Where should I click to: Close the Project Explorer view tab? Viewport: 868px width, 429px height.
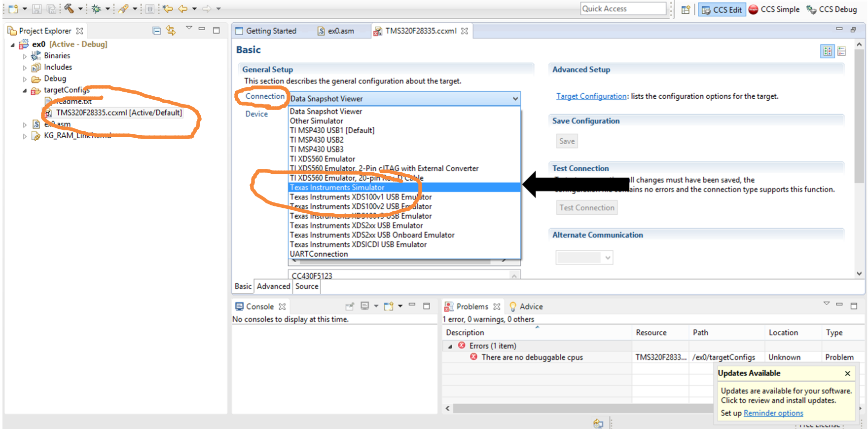(79, 31)
